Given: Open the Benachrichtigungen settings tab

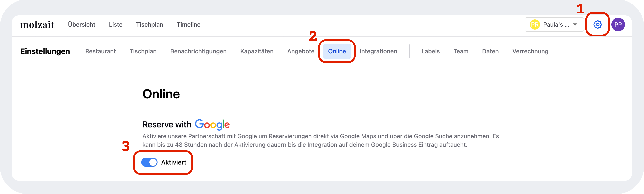Looking at the screenshot, I should (x=198, y=51).
